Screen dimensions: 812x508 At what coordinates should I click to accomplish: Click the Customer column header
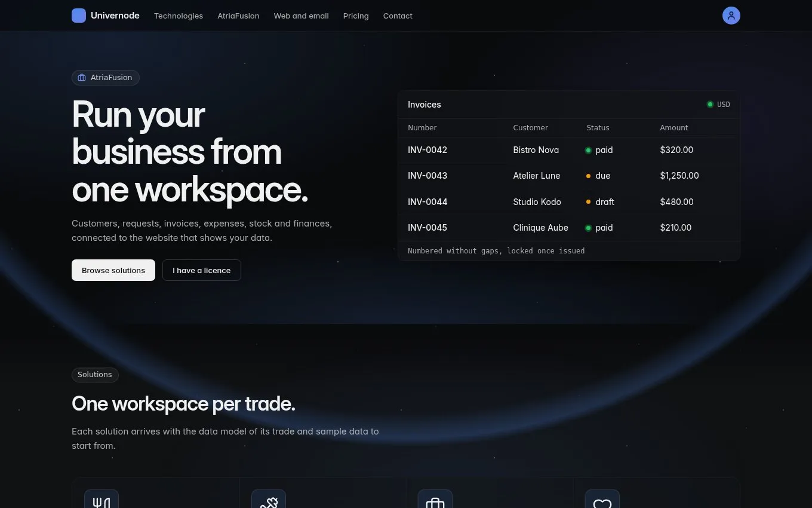point(531,128)
